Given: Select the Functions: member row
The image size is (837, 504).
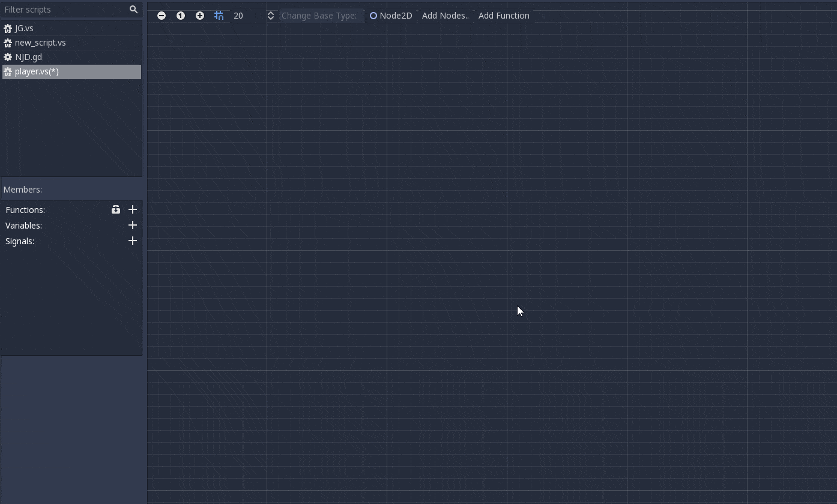Looking at the screenshot, I should tap(71, 209).
